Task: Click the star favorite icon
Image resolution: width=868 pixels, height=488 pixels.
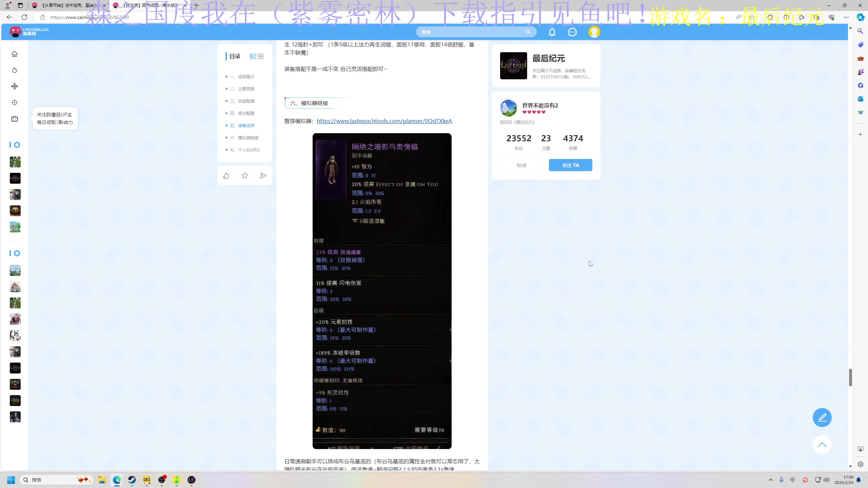Action: [x=245, y=176]
